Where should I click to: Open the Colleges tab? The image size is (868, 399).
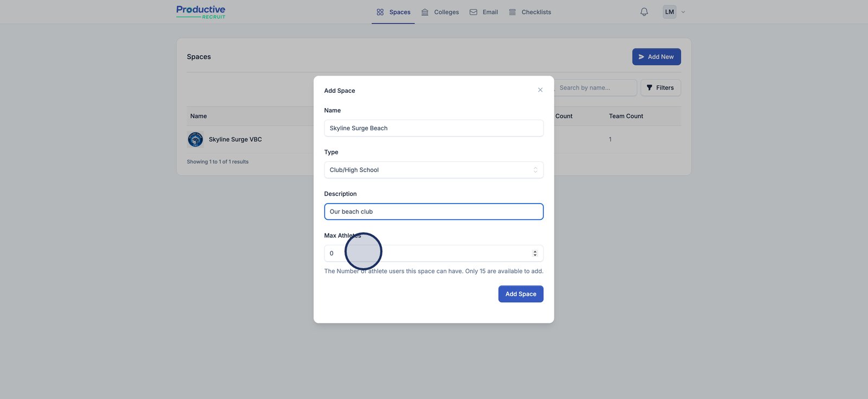(x=441, y=12)
